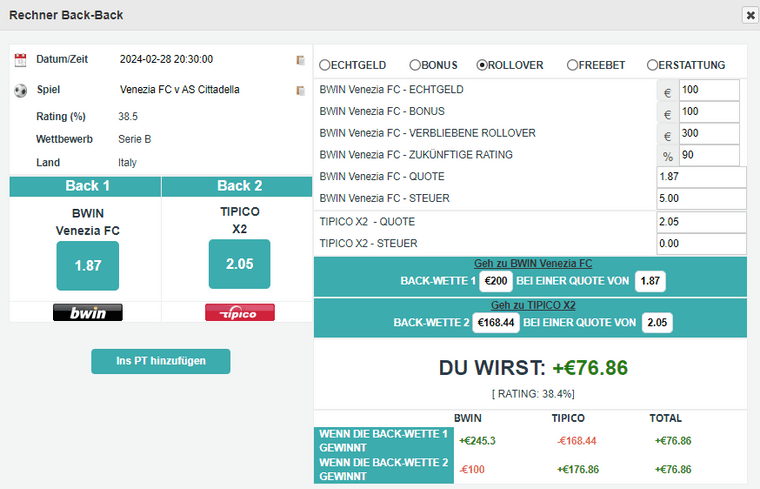Click the -€168.44 TIPICO outcome value
The image size is (760, 489).
click(576, 441)
